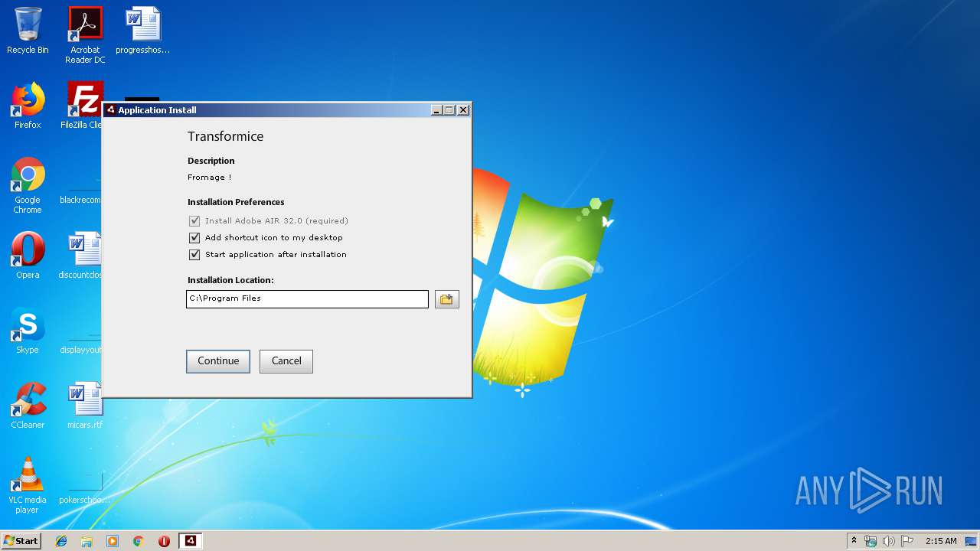
Task: Launch Opera from the desktop
Action: tap(28, 256)
